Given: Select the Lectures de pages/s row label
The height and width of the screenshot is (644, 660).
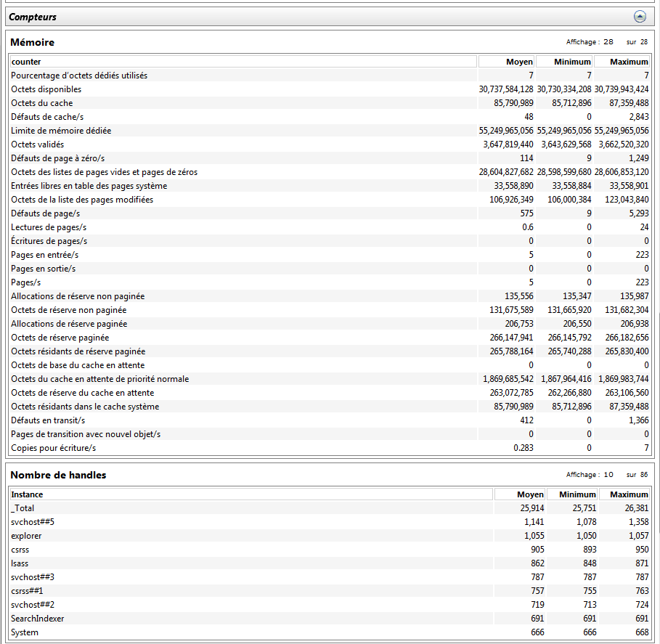Looking at the screenshot, I should tap(49, 227).
